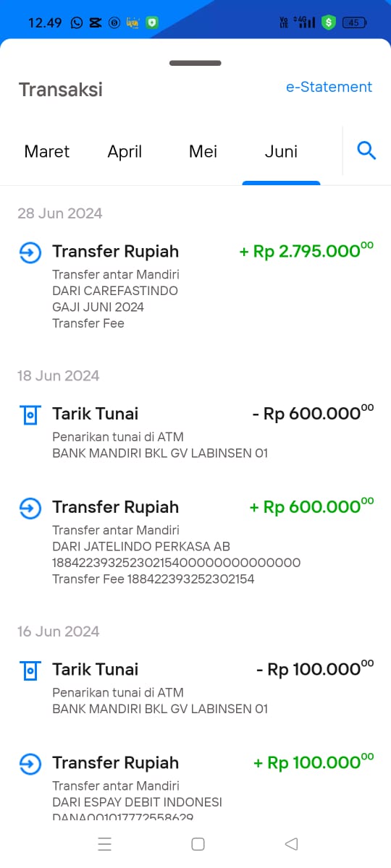The image size is (391, 868).
Task: Open the + Rp 2.795.000 transfer transaction
Action: pos(195,286)
